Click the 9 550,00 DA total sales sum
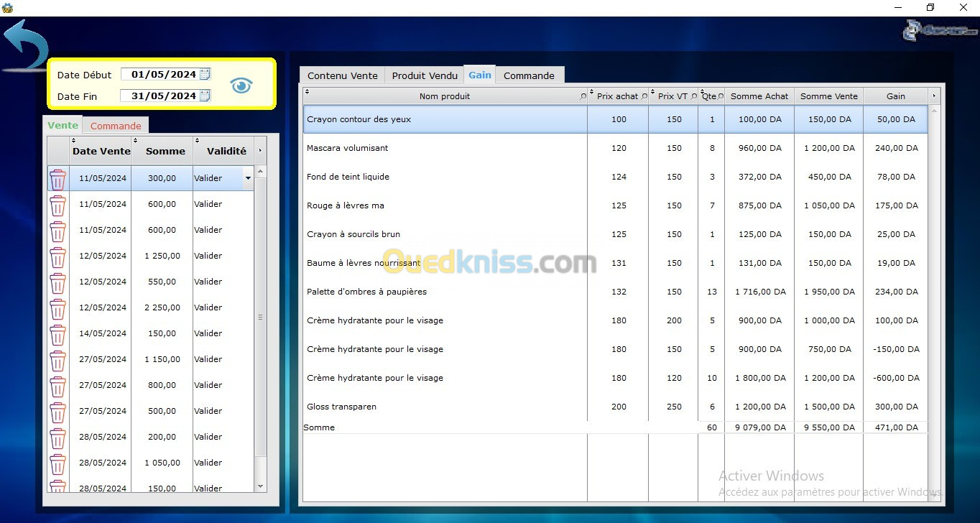The height and width of the screenshot is (523, 980). [x=829, y=427]
